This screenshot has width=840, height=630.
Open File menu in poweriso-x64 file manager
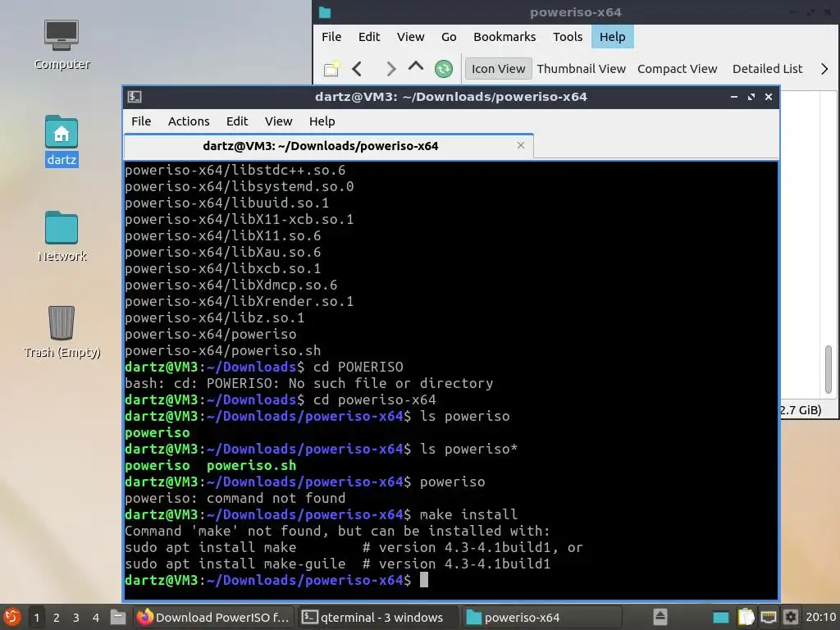pyautogui.click(x=331, y=36)
